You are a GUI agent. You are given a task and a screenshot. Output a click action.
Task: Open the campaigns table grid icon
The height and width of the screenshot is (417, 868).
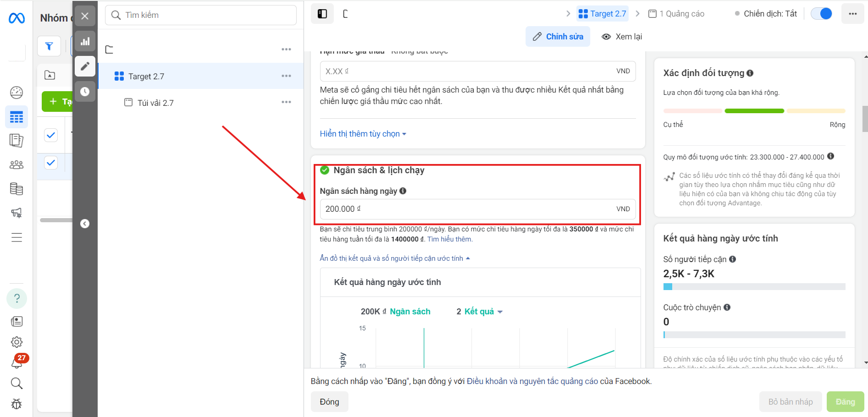point(17,117)
